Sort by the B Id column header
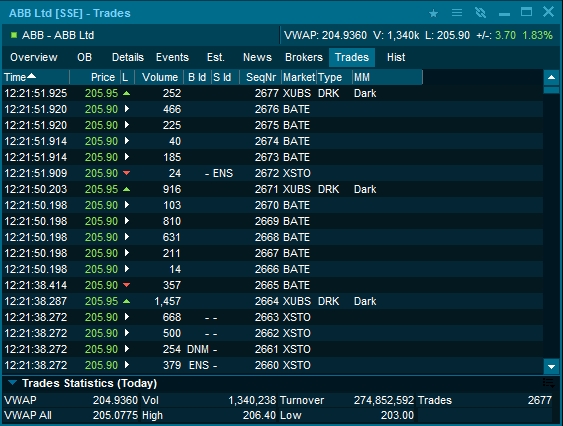The width and height of the screenshot is (563, 426). 197,77
